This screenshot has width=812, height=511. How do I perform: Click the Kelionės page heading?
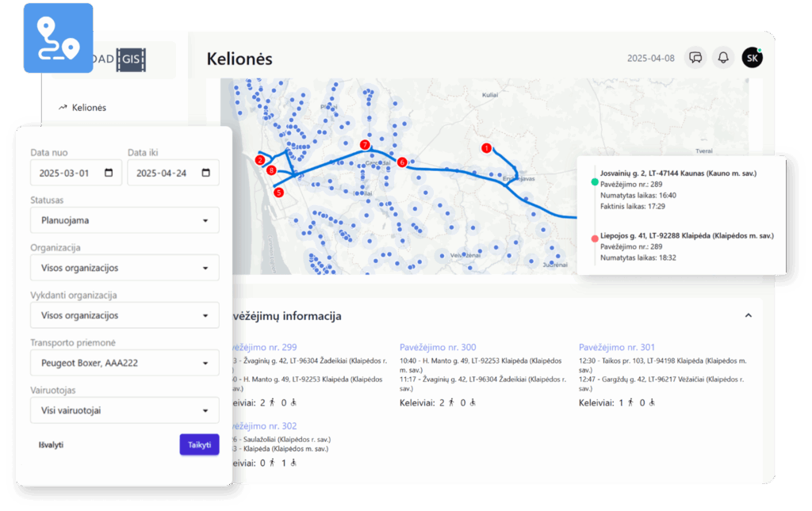coord(239,59)
